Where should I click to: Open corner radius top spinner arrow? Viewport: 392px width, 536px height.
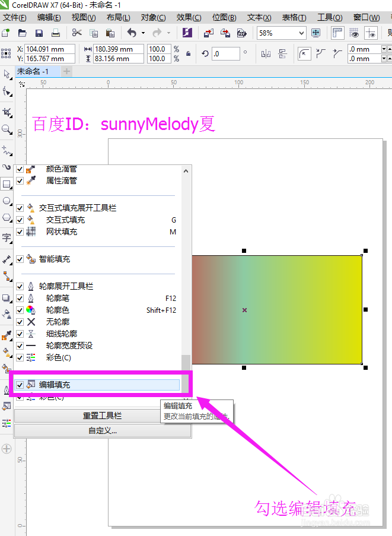pyautogui.click(x=384, y=49)
